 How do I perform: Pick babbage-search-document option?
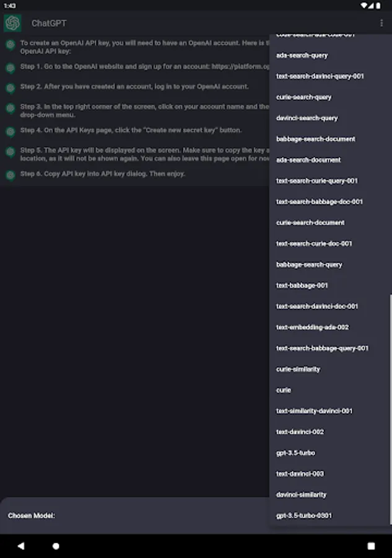pyautogui.click(x=315, y=139)
